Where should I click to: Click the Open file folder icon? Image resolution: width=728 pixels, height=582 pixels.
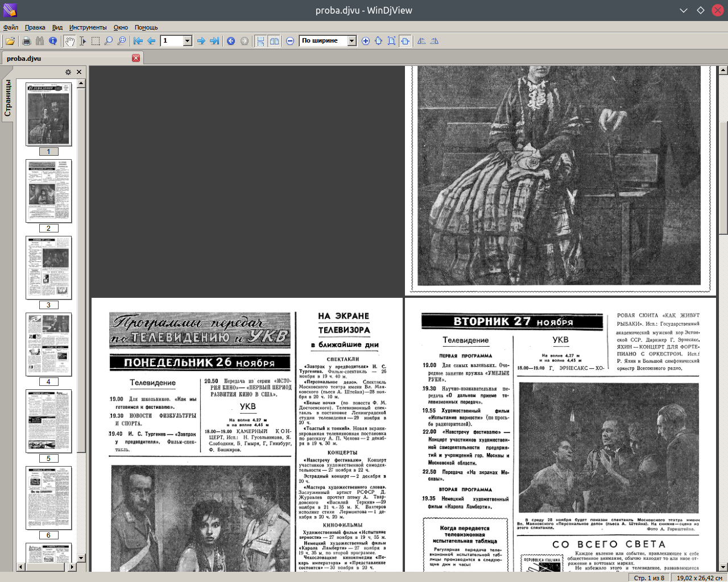coord(10,41)
